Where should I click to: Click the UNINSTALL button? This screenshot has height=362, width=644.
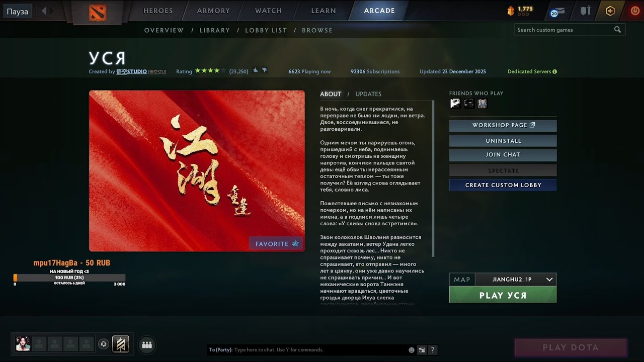click(x=503, y=141)
